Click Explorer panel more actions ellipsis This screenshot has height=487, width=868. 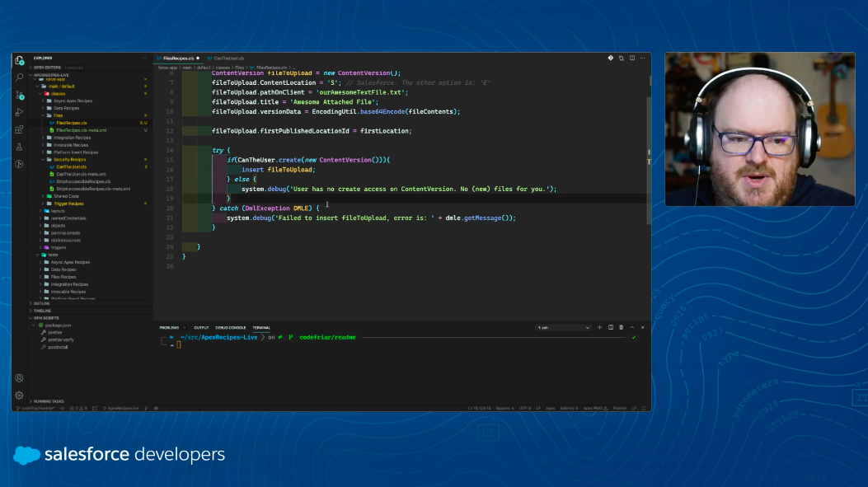144,59
